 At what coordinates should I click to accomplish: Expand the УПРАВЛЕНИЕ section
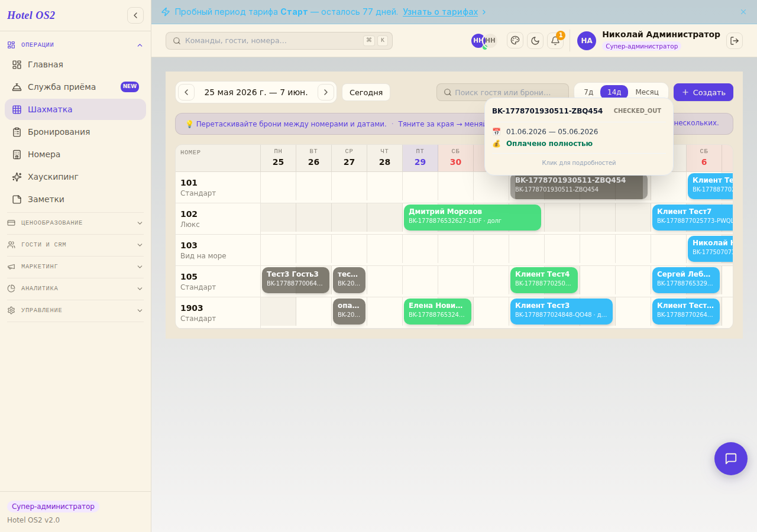[75, 310]
